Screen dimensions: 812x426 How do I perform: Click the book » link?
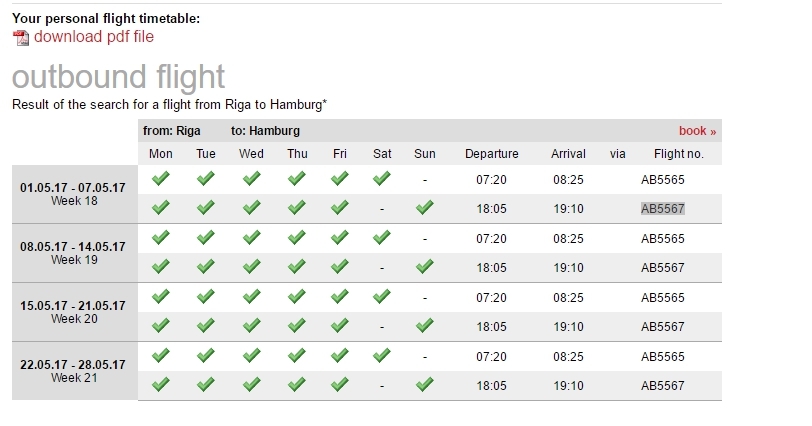(x=697, y=131)
